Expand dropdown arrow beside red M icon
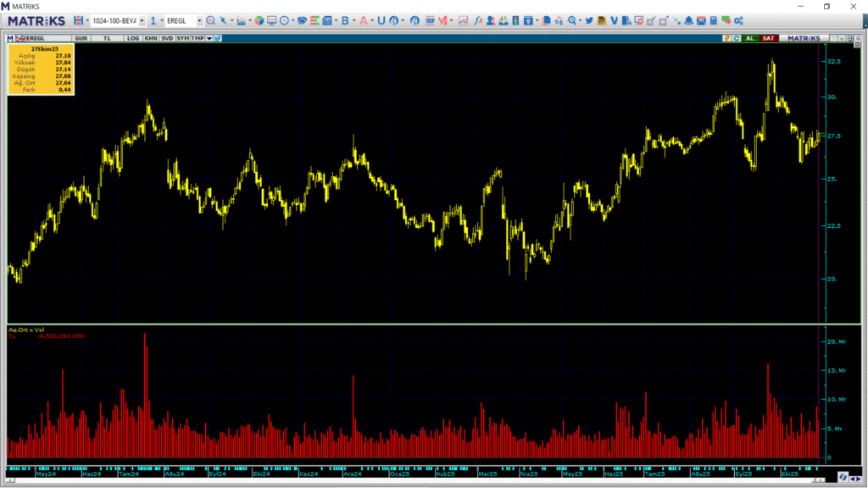This screenshot has width=868, height=488. [x=451, y=20]
